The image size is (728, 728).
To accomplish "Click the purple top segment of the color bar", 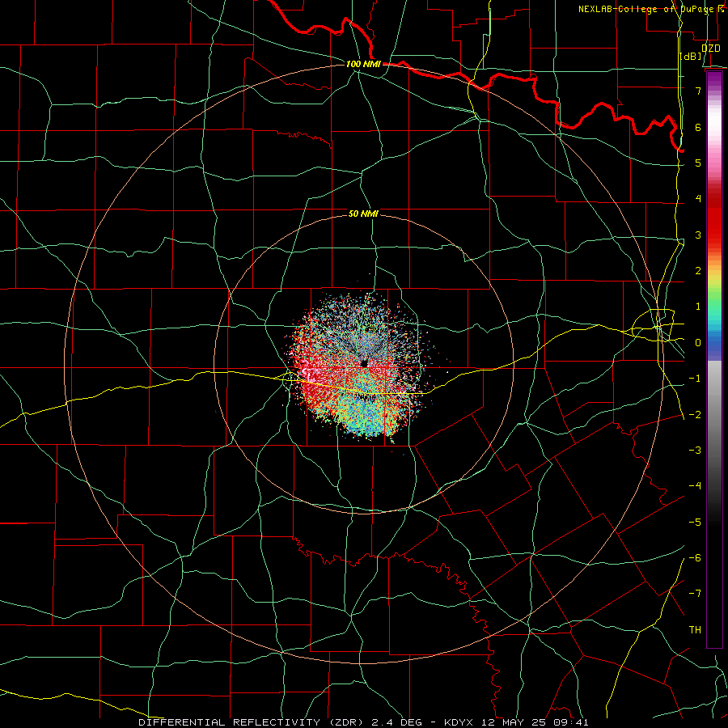I will 714,81.
